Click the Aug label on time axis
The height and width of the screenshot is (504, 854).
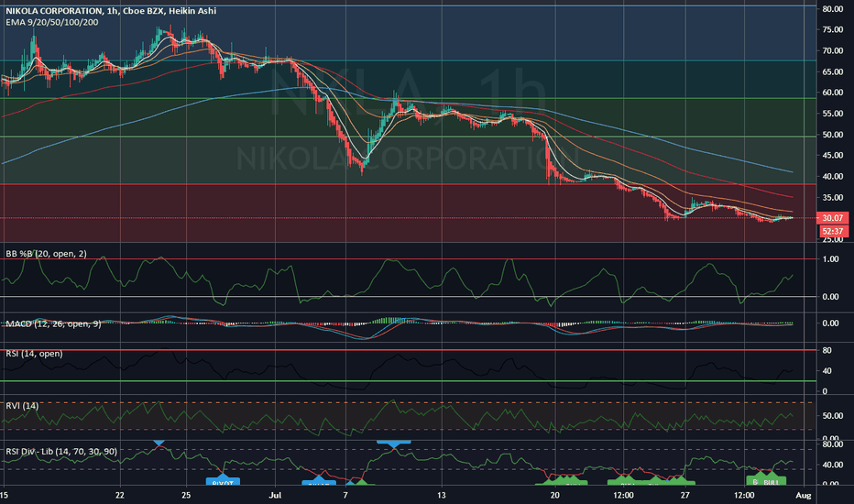[804, 495]
